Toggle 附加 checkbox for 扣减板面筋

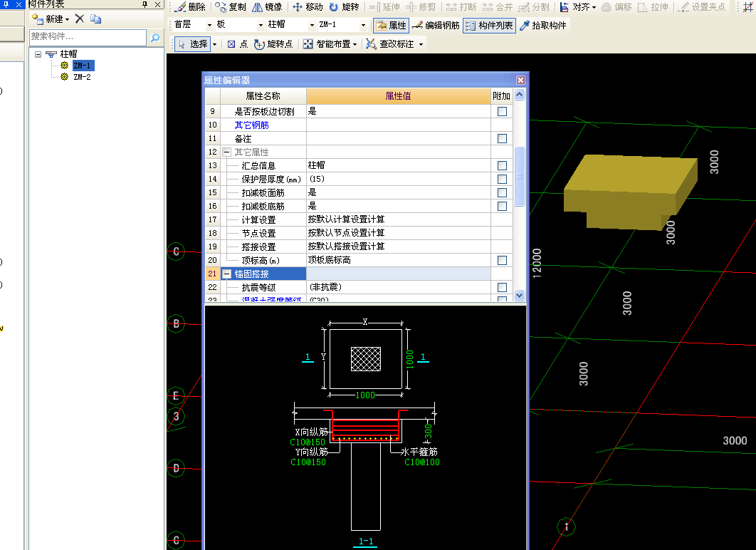pos(502,192)
